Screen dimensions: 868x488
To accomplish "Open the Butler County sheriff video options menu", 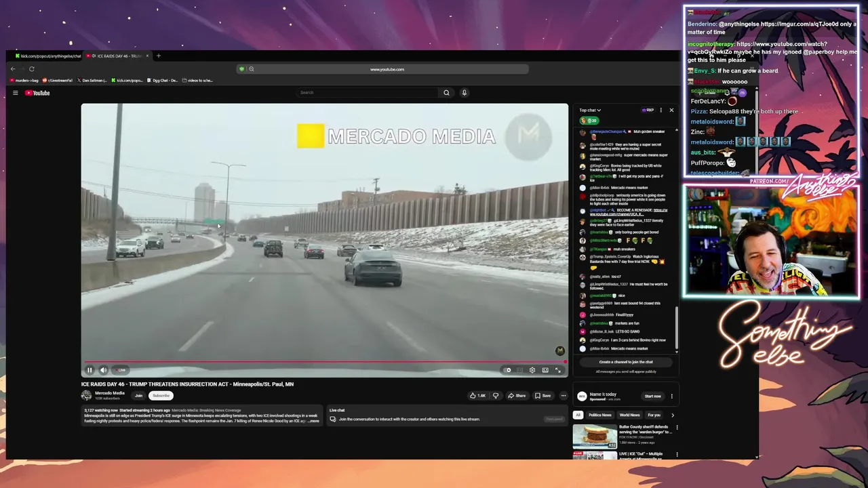I will tap(677, 428).
